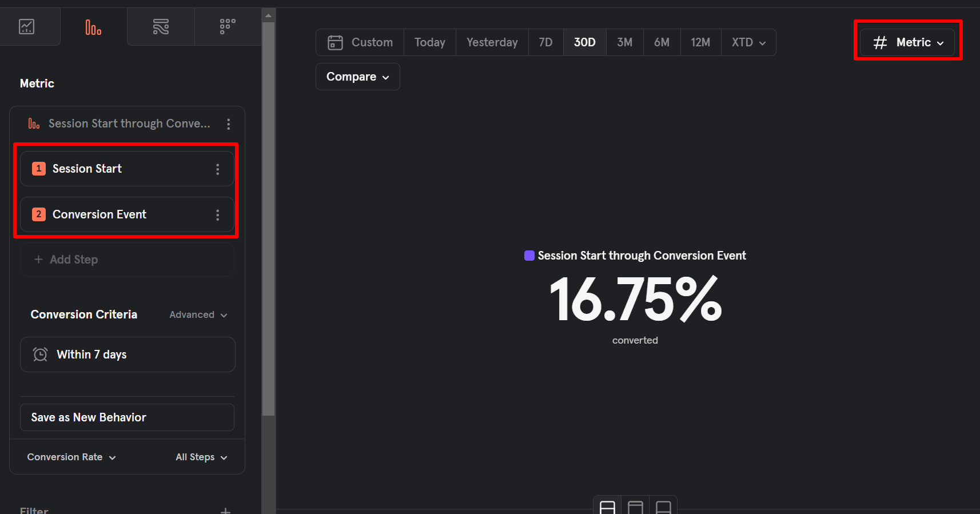Click the Filter section label
Image resolution: width=980 pixels, height=514 pixels.
point(34,510)
